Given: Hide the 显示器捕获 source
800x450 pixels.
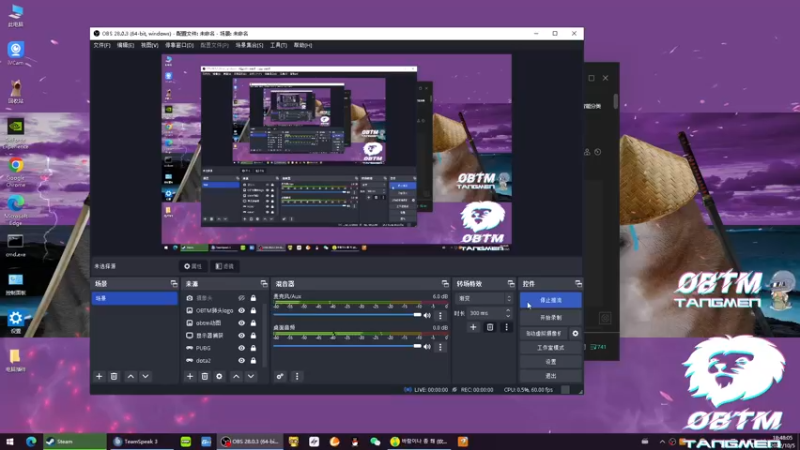Looking at the screenshot, I should pyautogui.click(x=241, y=336).
